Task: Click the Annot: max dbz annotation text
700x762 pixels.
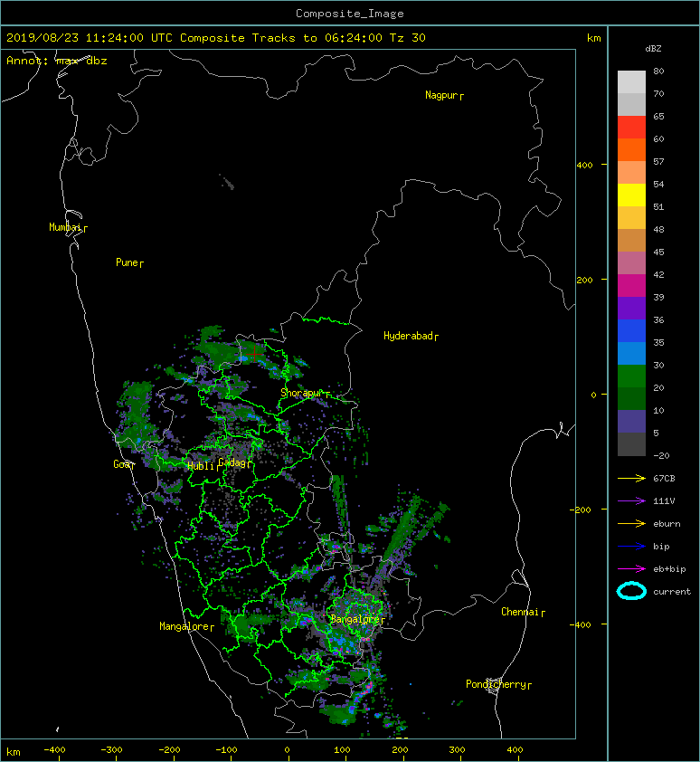Action: (x=57, y=61)
